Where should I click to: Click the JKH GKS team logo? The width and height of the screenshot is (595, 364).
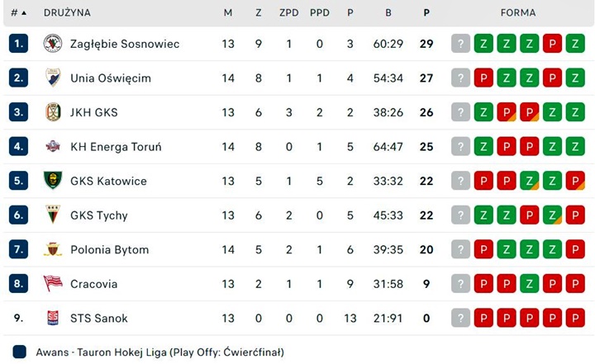(53, 112)
